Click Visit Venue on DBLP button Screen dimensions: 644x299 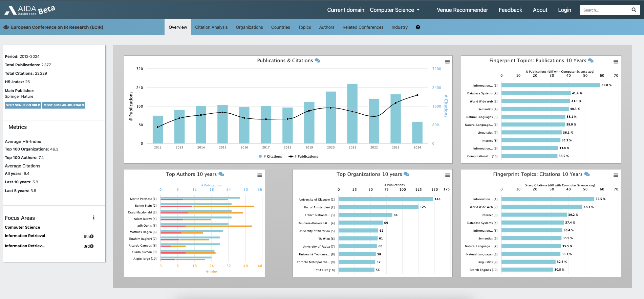23,105
